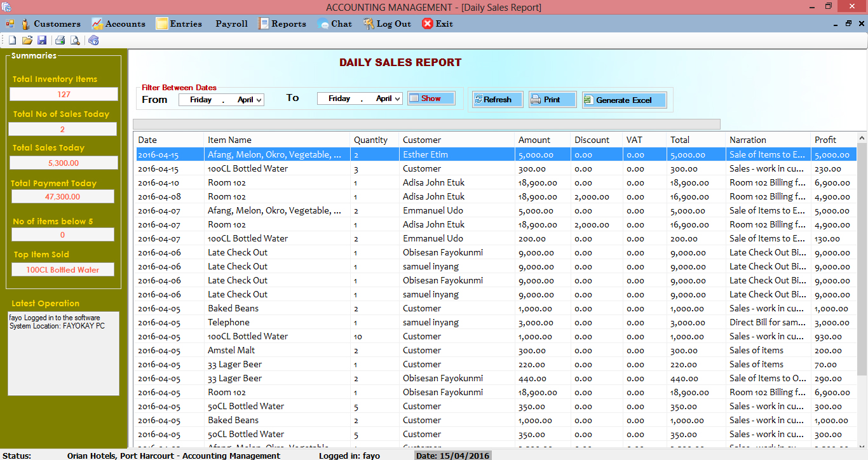868x460 pixels.
Task: Open the From date picker dropdown
Action: 259,100
